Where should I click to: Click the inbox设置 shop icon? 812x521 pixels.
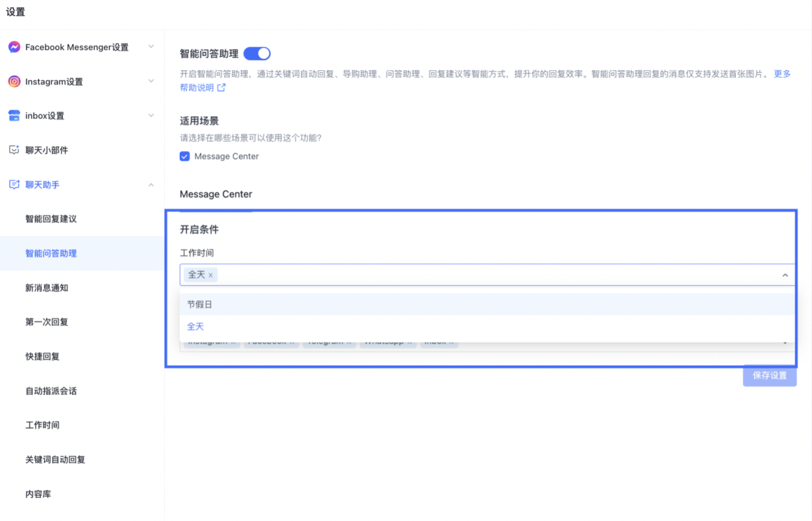click(x=13, y=116)
